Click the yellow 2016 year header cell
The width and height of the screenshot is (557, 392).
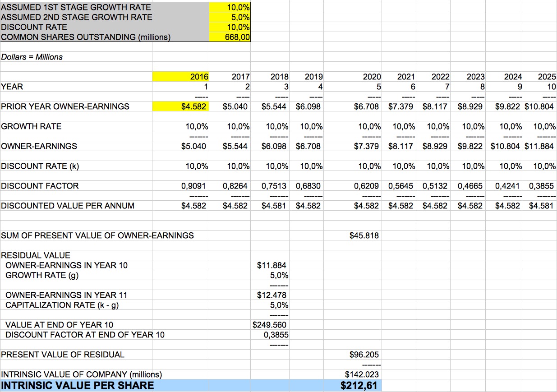pyautogui.click(x=180, y=77)
